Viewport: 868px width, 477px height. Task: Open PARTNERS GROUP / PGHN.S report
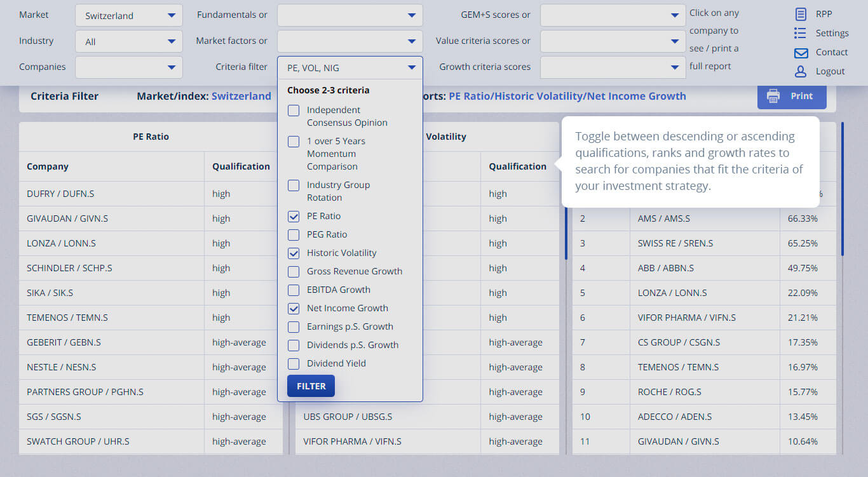pos(85,392)
